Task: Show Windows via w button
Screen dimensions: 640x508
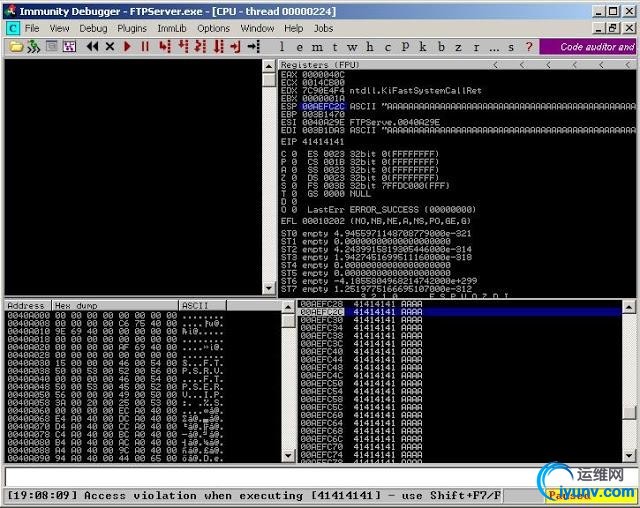Action: pos(352,47)
